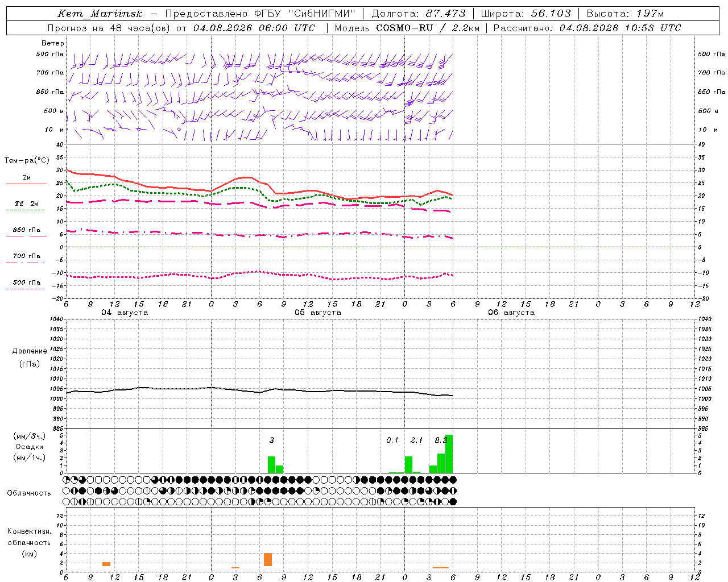
Task: Click the 04 августа date label
Action: click(x=125, y=313)
